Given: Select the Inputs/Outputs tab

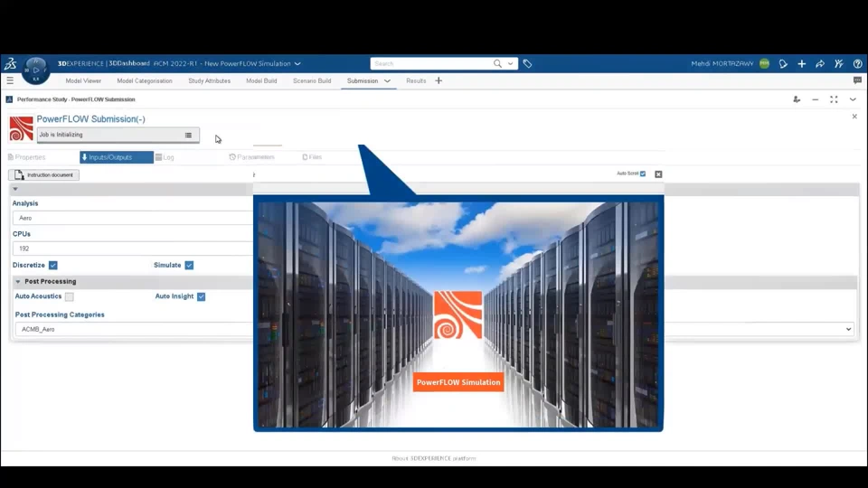Looking at the screenshot, I should (117, 157).
